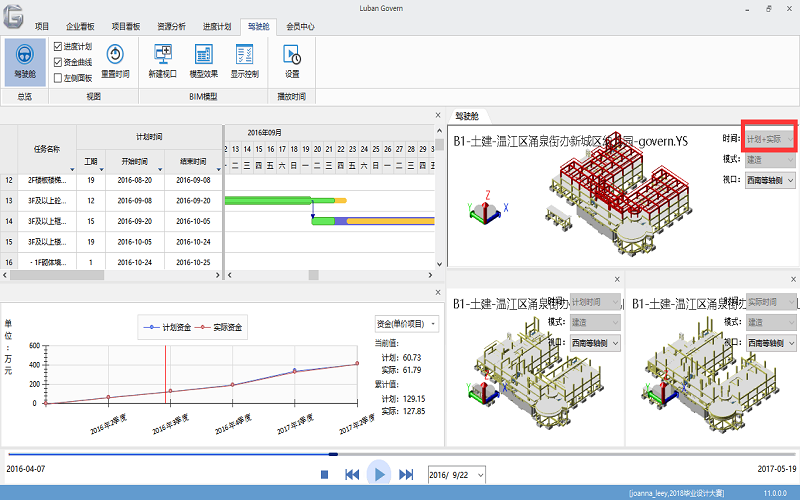Click the Luban Govern application logo
Screen dimensions: 800x500
pyautogui.click(x=13, y=16)
